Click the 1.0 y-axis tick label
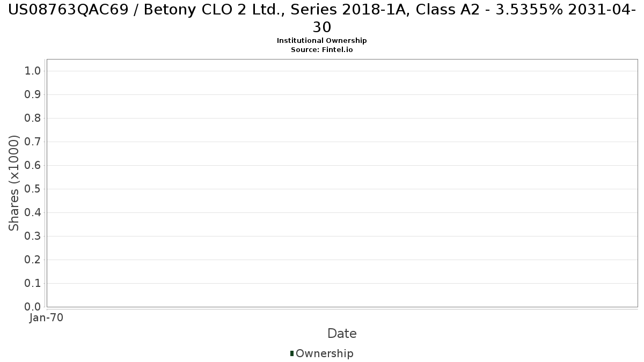The image size is (644, 362). [x=33, y=71]
